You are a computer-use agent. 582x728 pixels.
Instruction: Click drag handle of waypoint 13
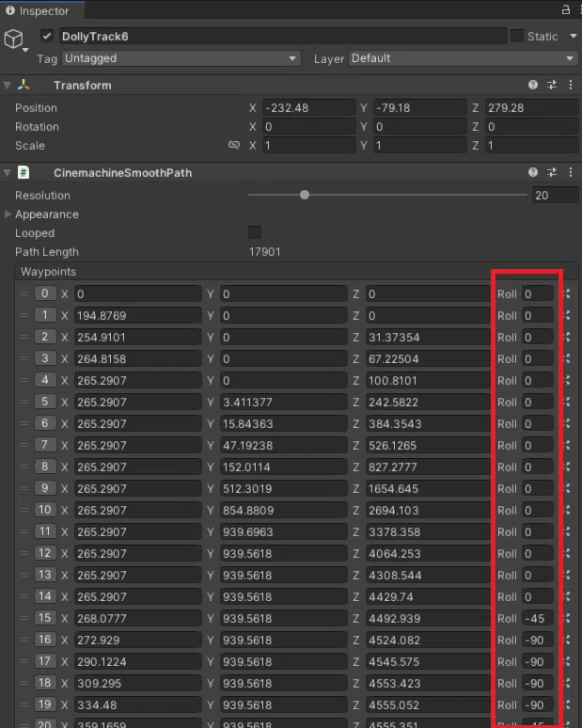[24, 575]
